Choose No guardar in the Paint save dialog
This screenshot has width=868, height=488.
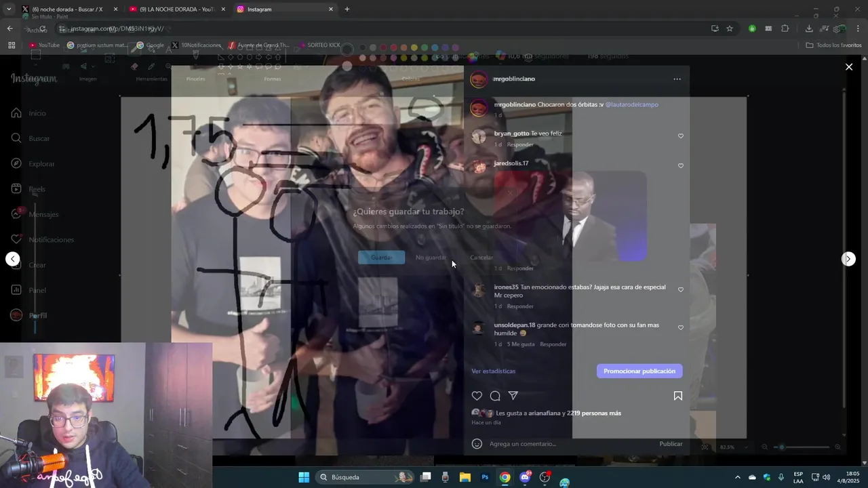(x=431, y=258)
